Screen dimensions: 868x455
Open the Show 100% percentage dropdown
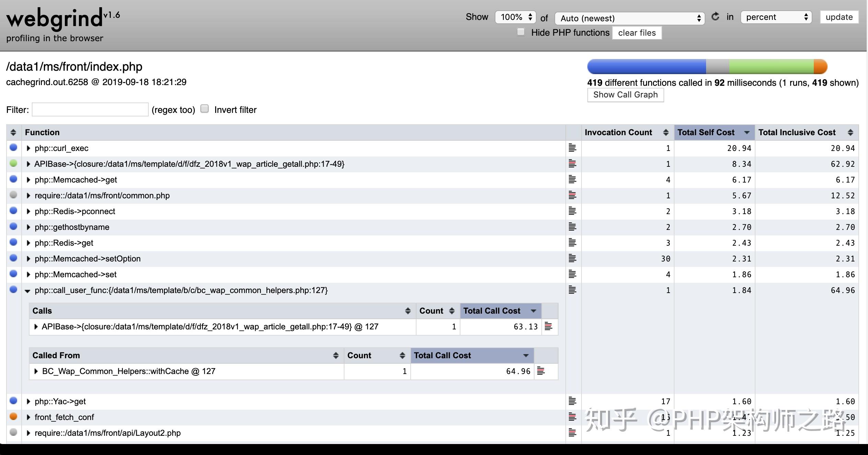coord(515,17)
